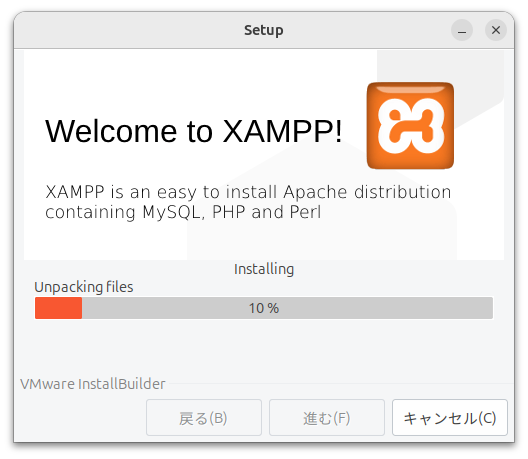Close the Setup installer window
The height and width of the screenshot is (459, 528).
tap(496, 30)
